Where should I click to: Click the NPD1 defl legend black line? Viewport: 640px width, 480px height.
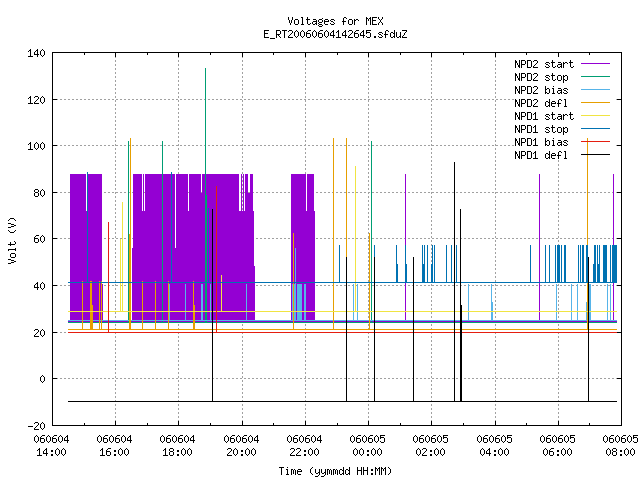click(x=595, y=155)
